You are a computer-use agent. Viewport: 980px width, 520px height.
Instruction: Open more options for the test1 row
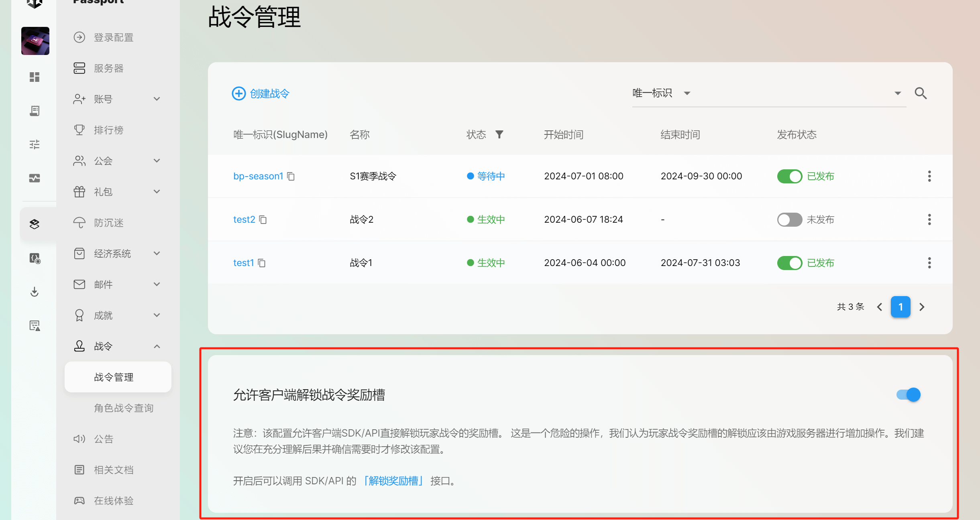(x=929, y=263)
